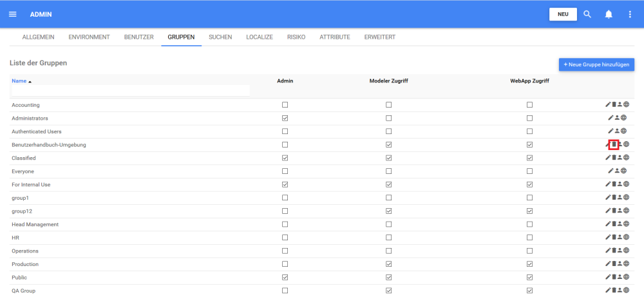Toggle Admin checkbox for Administrators

pos(285,118)
